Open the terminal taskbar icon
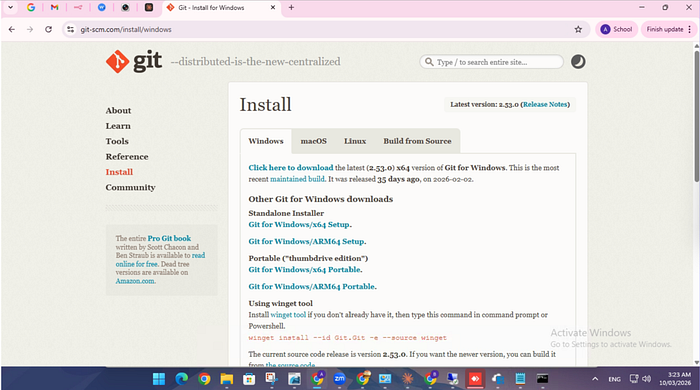This screenshot has width=700, height=390. point(542,379)
